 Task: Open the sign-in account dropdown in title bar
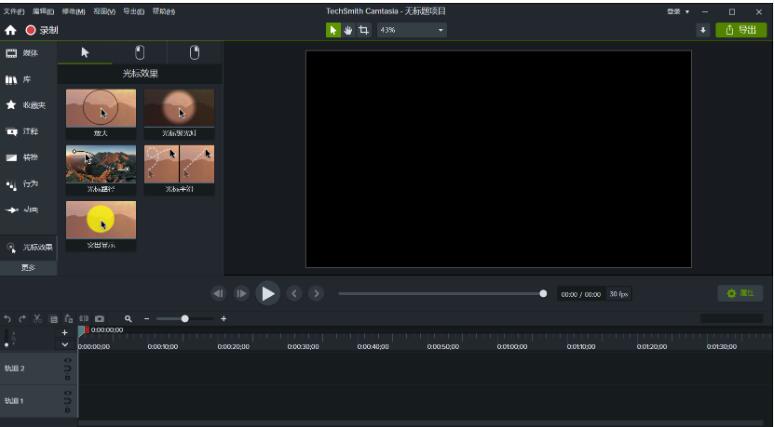pyautogui.click(x=678, y=11)
